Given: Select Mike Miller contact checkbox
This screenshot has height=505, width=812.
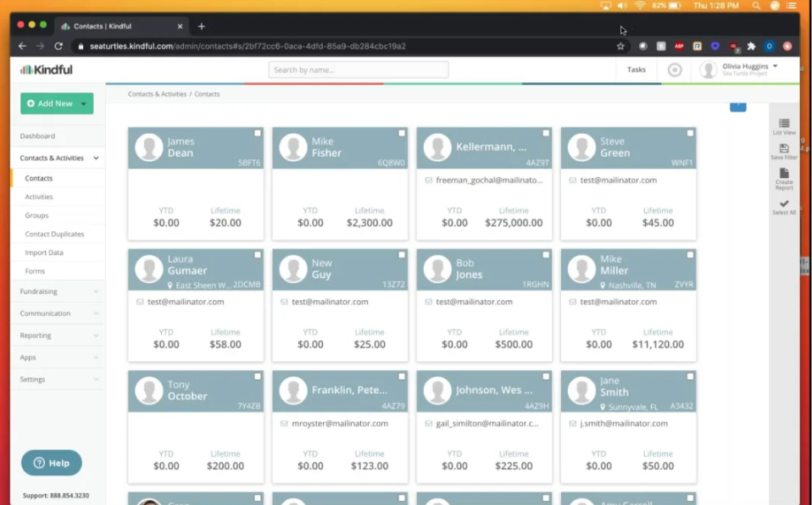Looking at the screenshot, I should click(x=690, y=255).
